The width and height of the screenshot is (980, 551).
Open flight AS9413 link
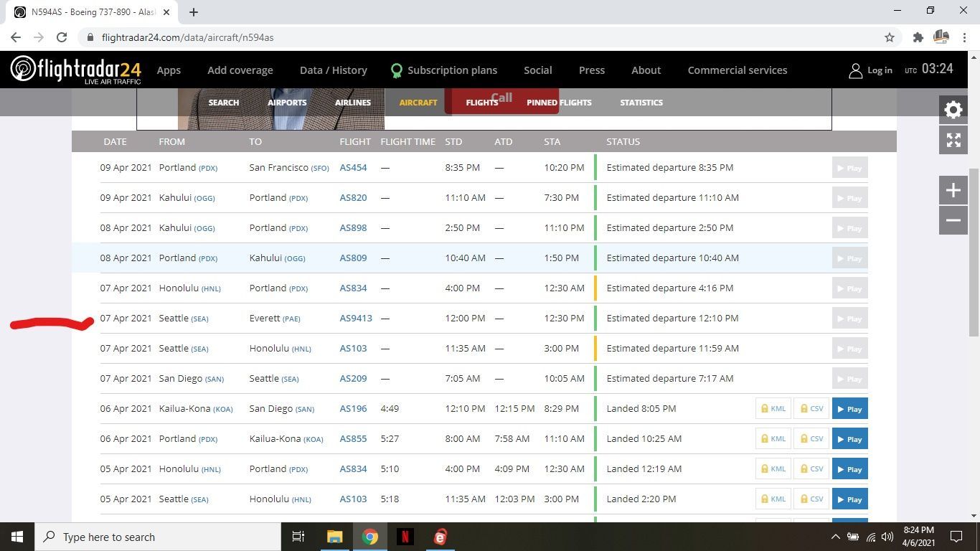pyautogui.click(x=356, y=319)
